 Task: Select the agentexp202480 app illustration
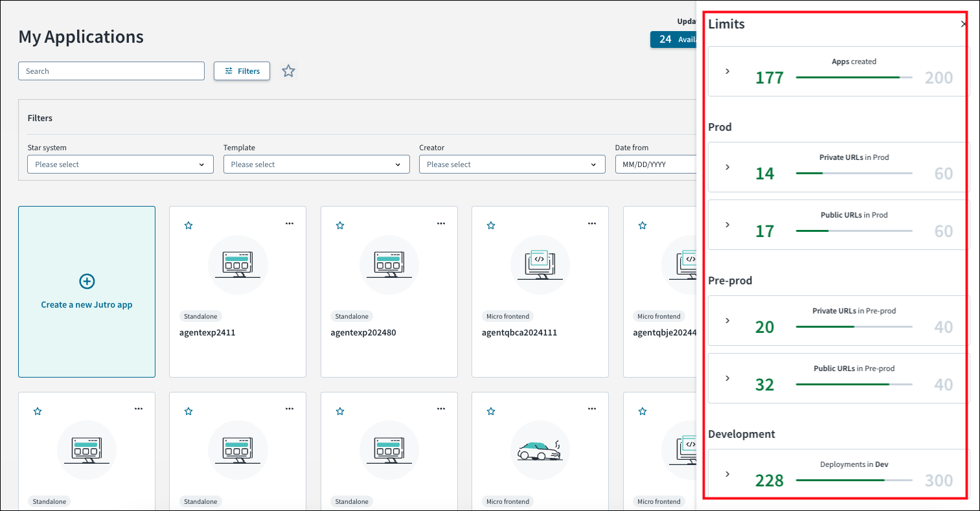click(x=389, y=265)
